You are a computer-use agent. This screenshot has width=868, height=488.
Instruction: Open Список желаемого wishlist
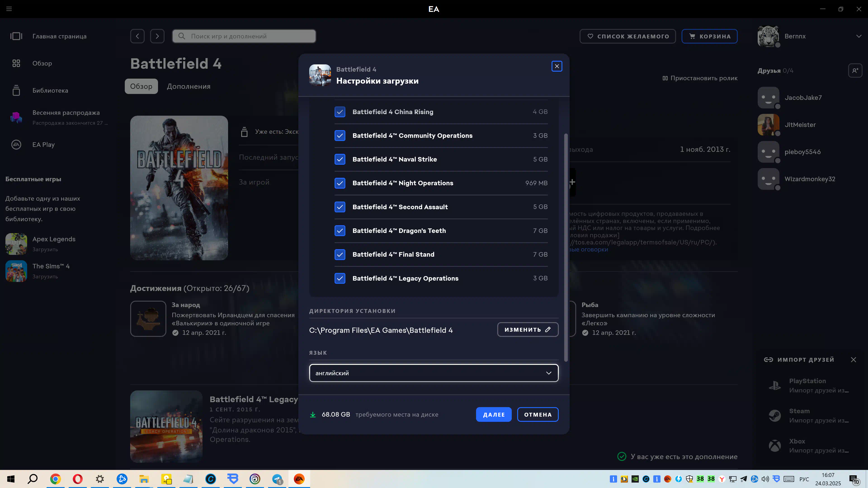tap(627, 36)
